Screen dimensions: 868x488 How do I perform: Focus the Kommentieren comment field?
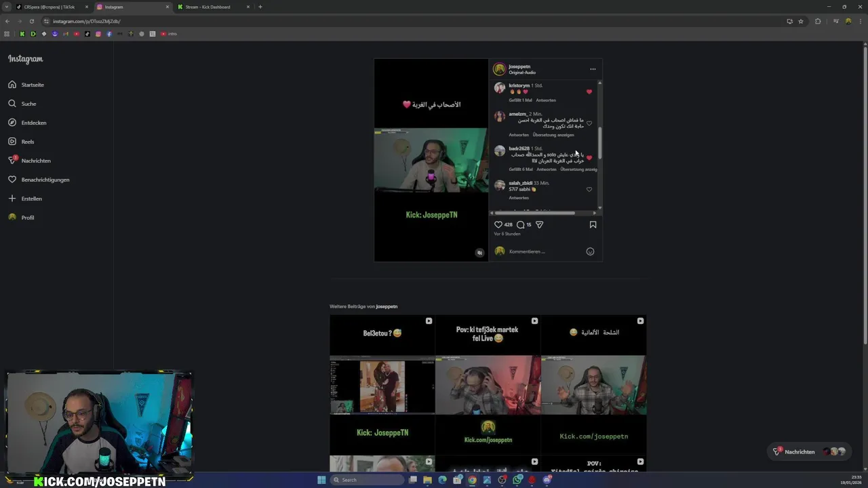click(x=545, y=251)
